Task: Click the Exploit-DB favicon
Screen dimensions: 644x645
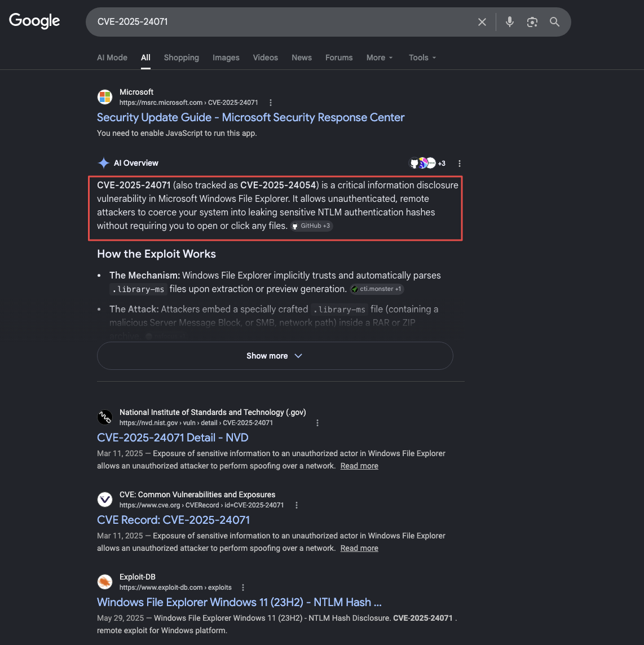Action: click(x=105, y=582)
